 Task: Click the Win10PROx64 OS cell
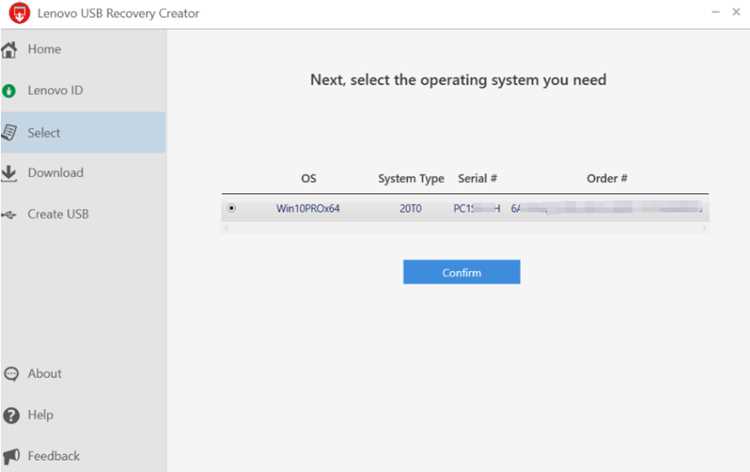[x=308, y=209]
